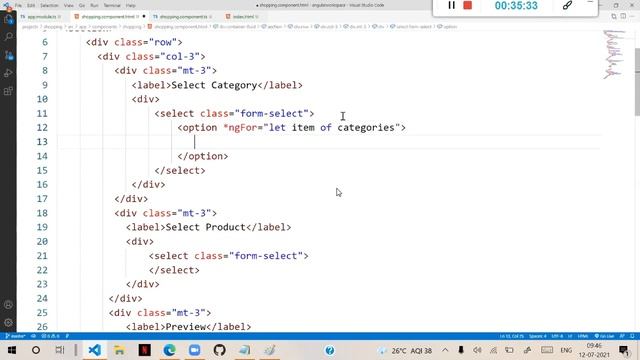
Task: Click the Go Live status bar button
Action: click(604, 336)
